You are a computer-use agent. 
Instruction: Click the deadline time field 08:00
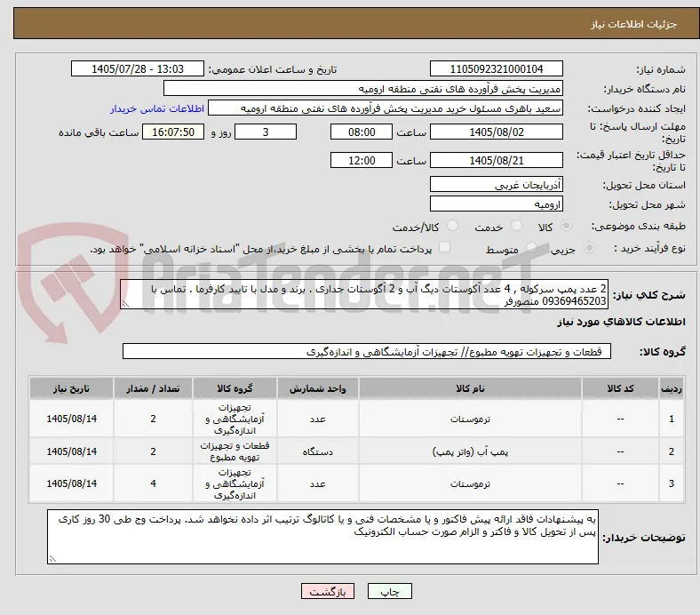coord(362,132)
